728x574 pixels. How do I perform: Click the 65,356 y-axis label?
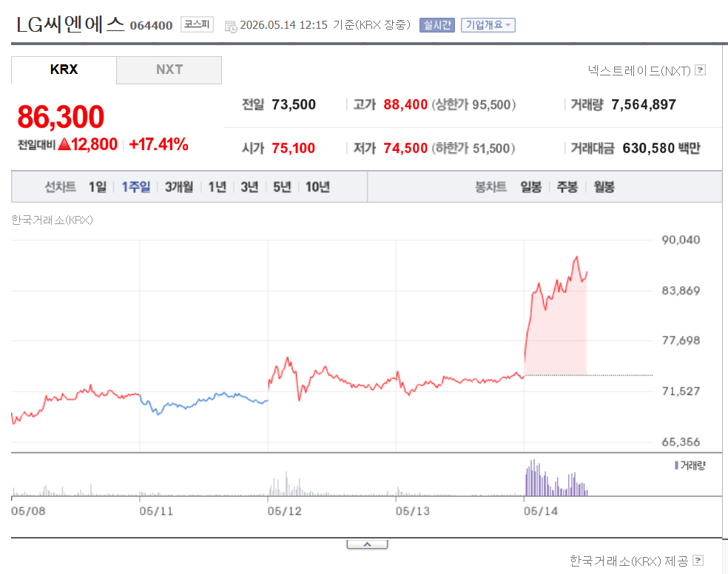(x=681, y=442)
